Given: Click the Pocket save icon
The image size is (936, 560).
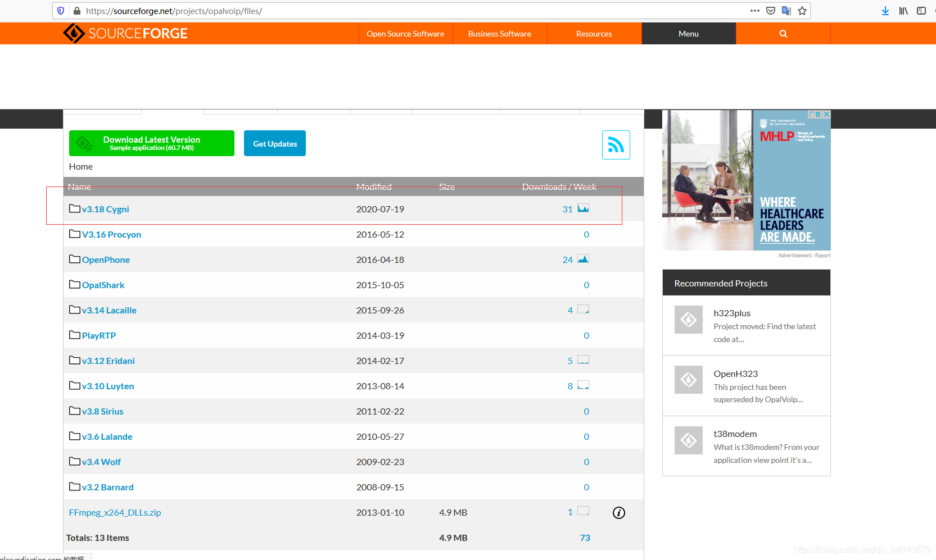Looking at the screenshot, I should tap(771, 11).
